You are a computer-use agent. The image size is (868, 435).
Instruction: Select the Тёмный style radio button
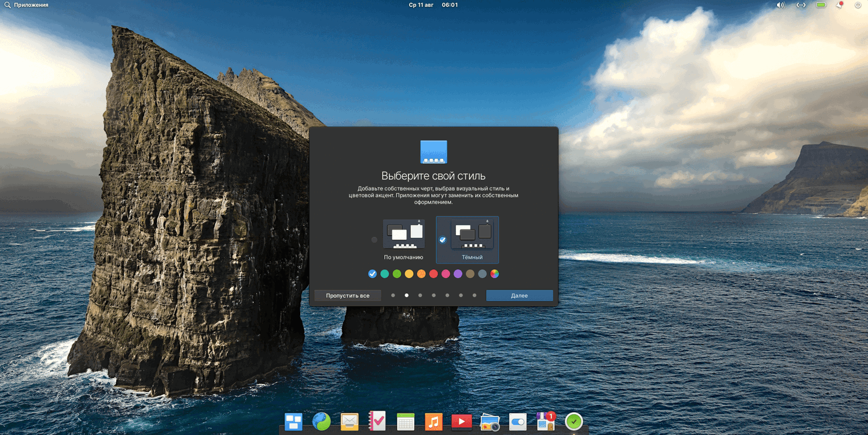tap(443, 240)
